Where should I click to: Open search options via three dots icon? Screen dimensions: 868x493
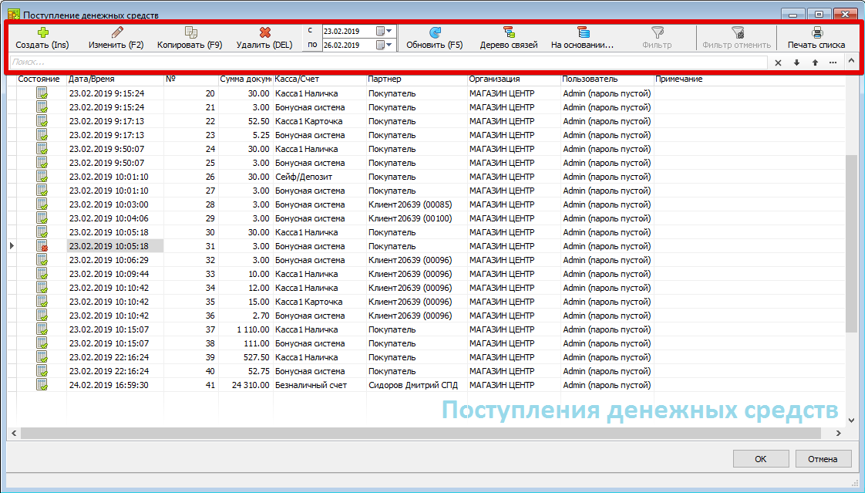click(x=833, y=62)
